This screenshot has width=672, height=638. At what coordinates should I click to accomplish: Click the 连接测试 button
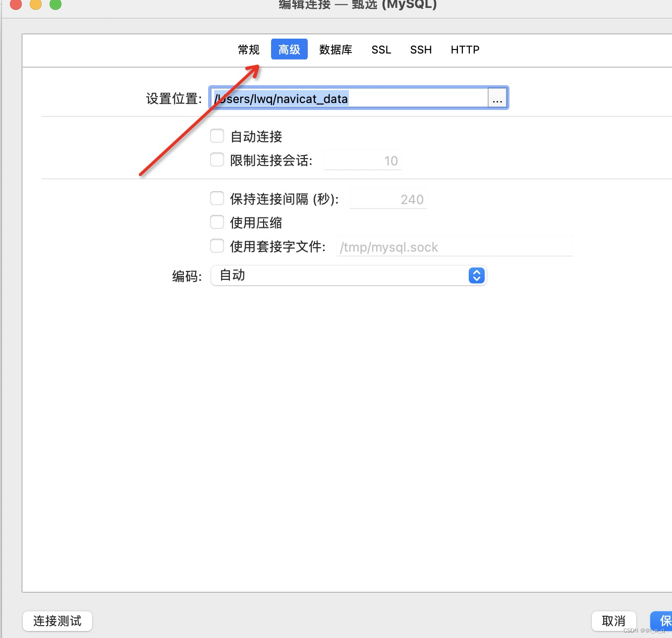tap(57, 621)
